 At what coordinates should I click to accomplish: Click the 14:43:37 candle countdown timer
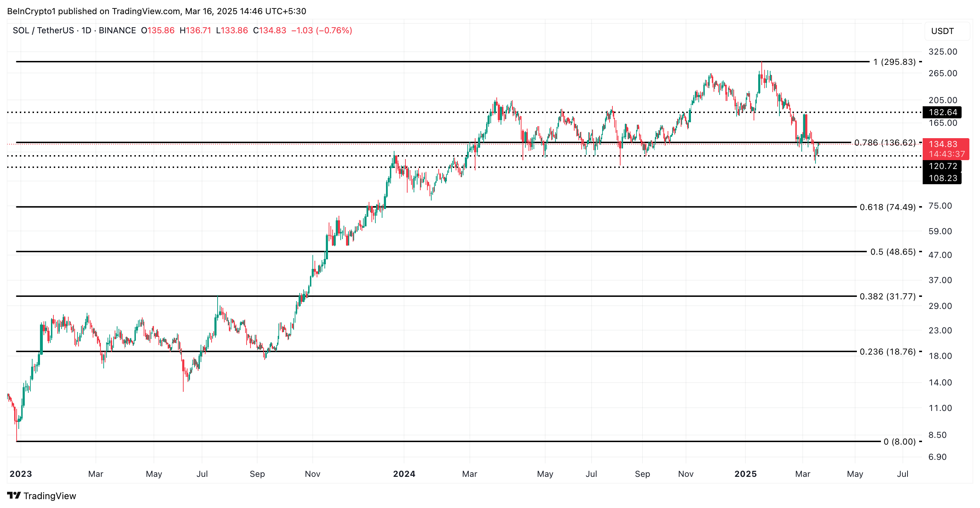[946, 154]
